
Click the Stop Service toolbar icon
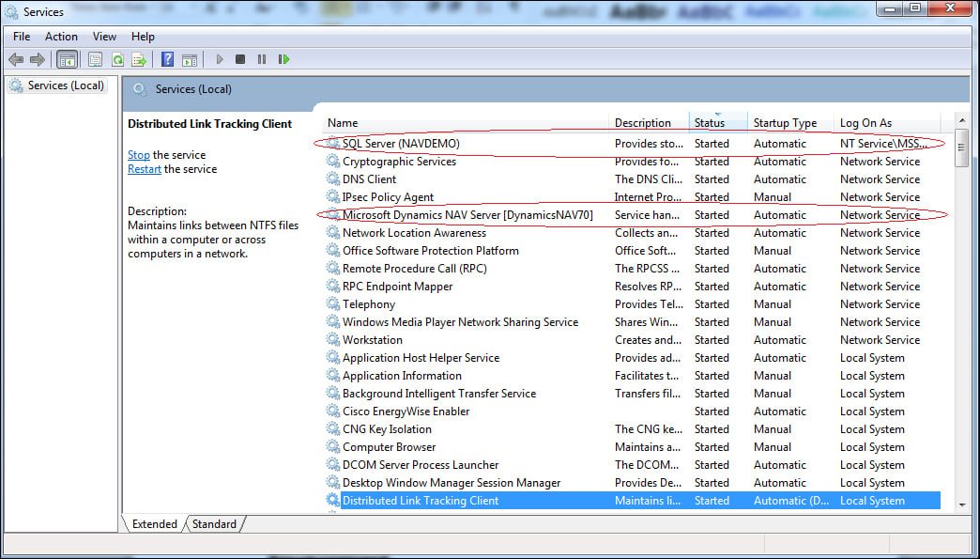tap(240, 59)
